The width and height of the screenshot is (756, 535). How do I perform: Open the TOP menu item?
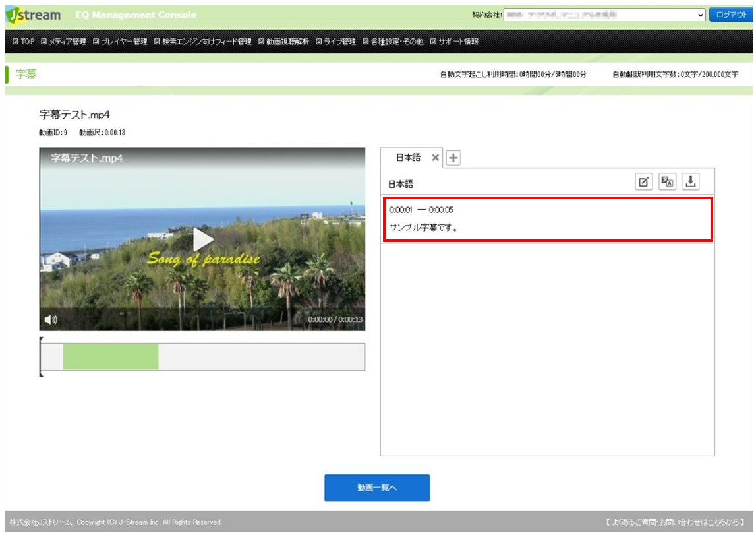(24, 42)
